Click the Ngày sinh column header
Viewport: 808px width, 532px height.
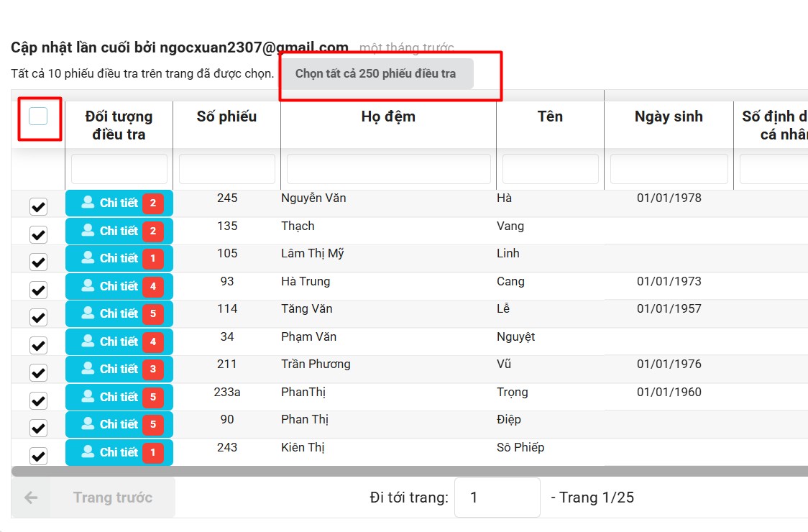coord(669,116)
